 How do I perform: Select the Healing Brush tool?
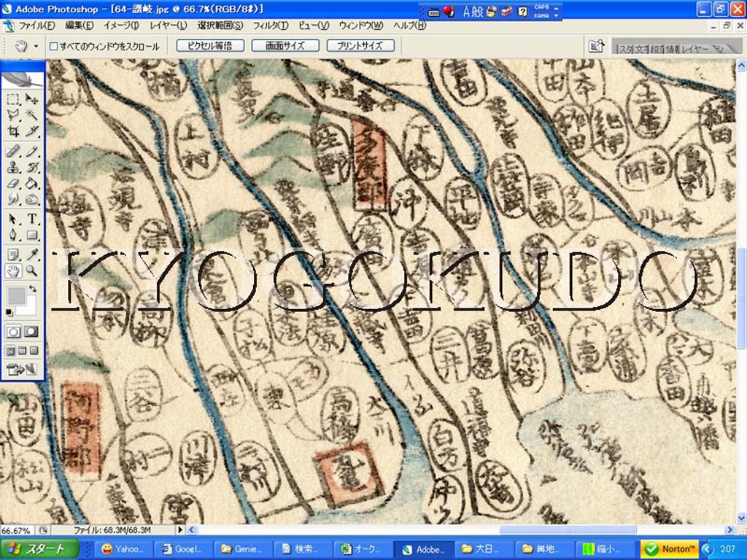tap(13, 152)
